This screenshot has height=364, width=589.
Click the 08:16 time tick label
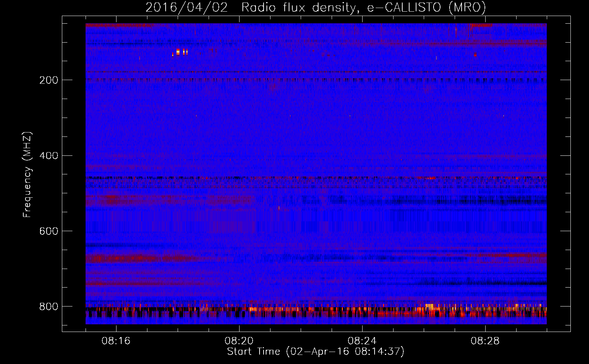116,341
